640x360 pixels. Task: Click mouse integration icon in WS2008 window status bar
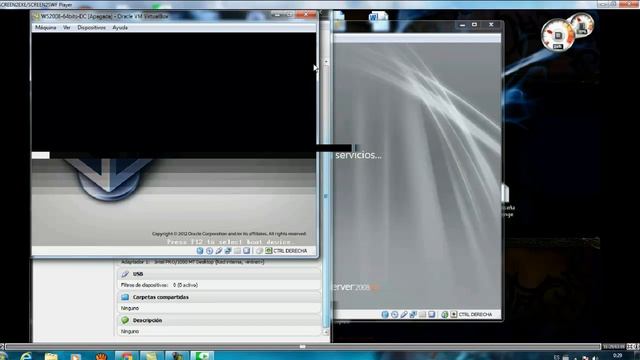coord(259,251)
